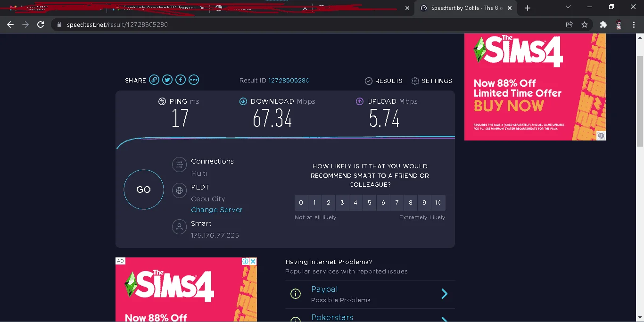This screenshot has width=644, height=322.
Task: Switch to the first Gmail tab
Action: [56, 8]
